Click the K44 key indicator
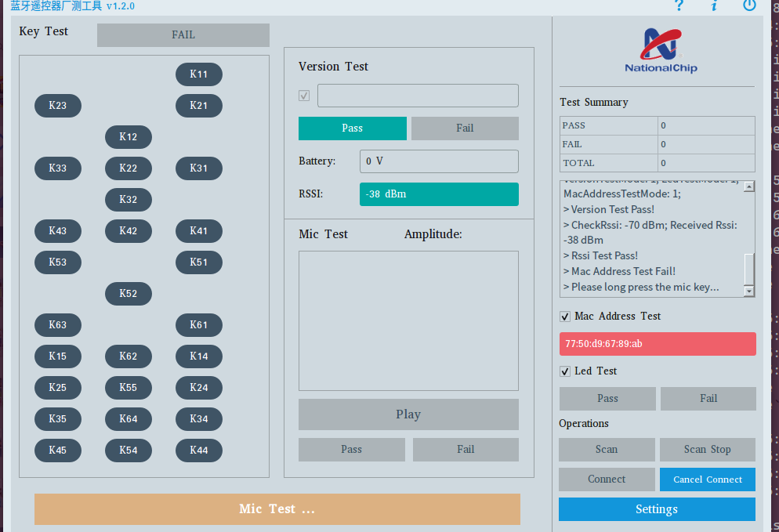The width and height of the screenshot is (779, 532). tap(199, 451)
